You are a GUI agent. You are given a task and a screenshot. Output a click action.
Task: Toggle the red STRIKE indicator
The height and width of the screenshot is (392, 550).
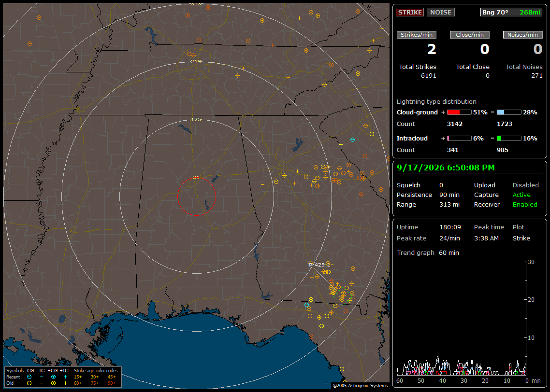tap(410, 12)
